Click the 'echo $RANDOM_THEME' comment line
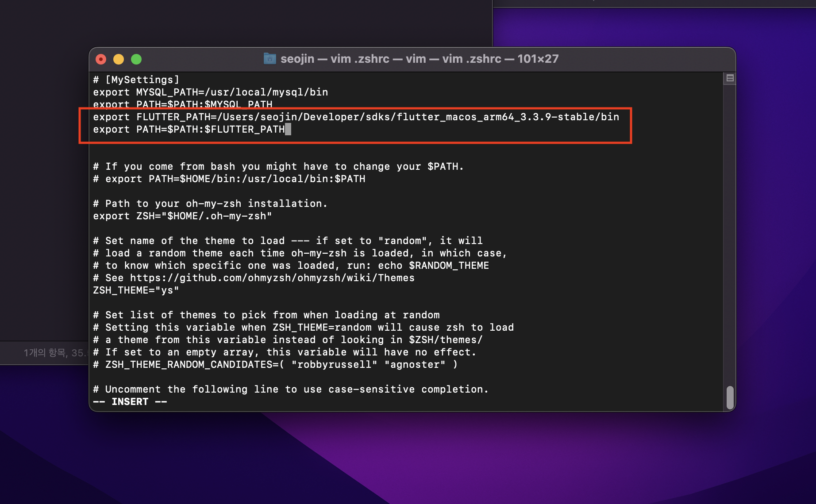Image resolution: width=816 pixels, height=504 pixels. [291, 266]
